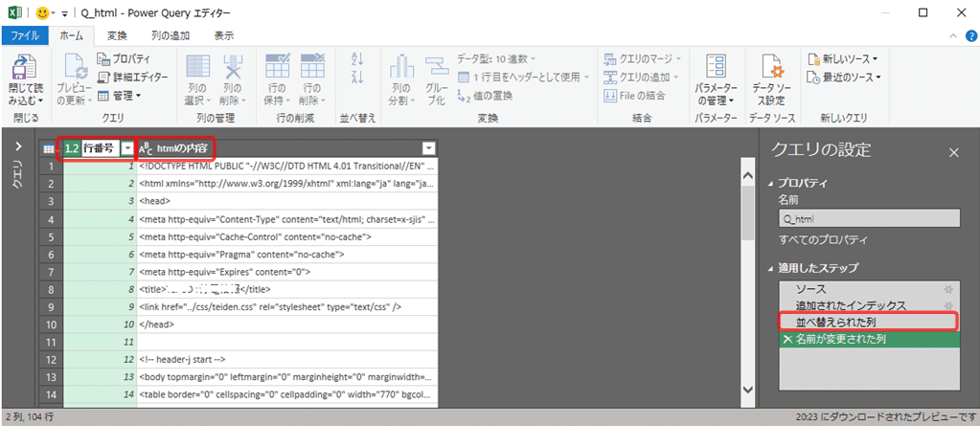The image size is (980, 426).
Task: Open the ファイル tab
Action: (x=25, y=35)
